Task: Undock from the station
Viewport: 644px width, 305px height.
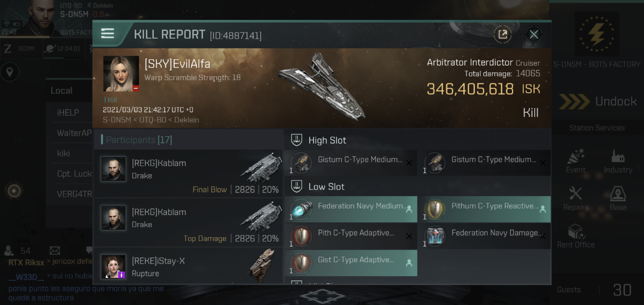Action: (x=597, y=101)
